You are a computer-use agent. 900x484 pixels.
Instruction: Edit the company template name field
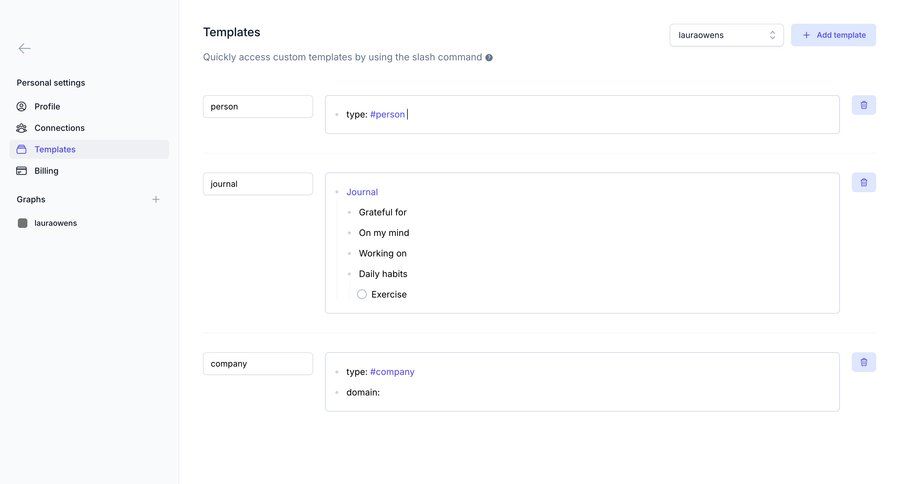point(258,363)
